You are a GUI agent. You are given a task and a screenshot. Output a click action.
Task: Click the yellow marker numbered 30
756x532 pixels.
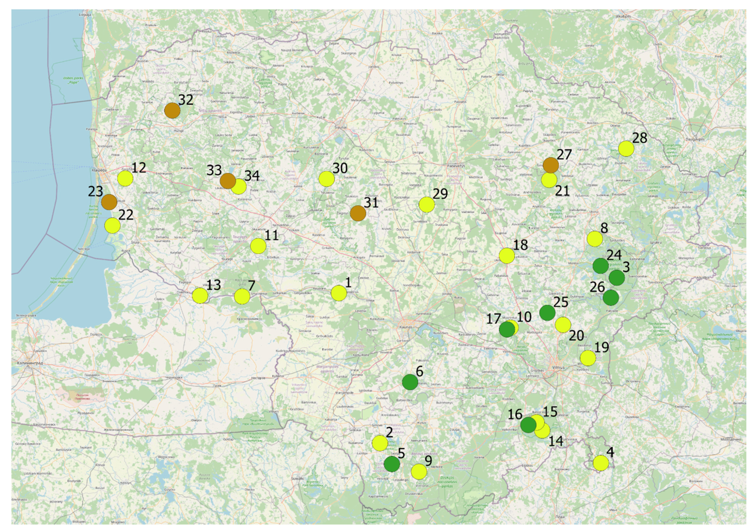327,179
